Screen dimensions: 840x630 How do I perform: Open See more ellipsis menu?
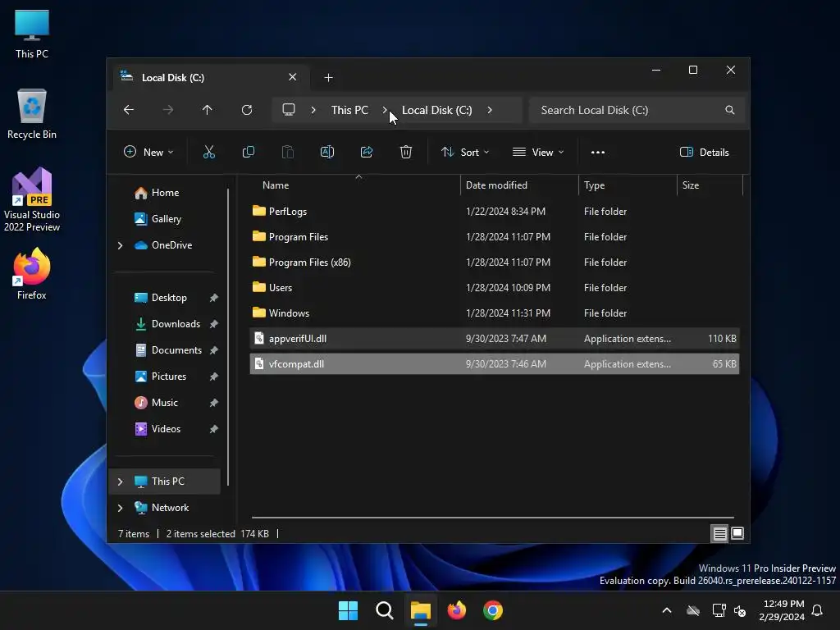pyautogui.click(x=598, y=152)
